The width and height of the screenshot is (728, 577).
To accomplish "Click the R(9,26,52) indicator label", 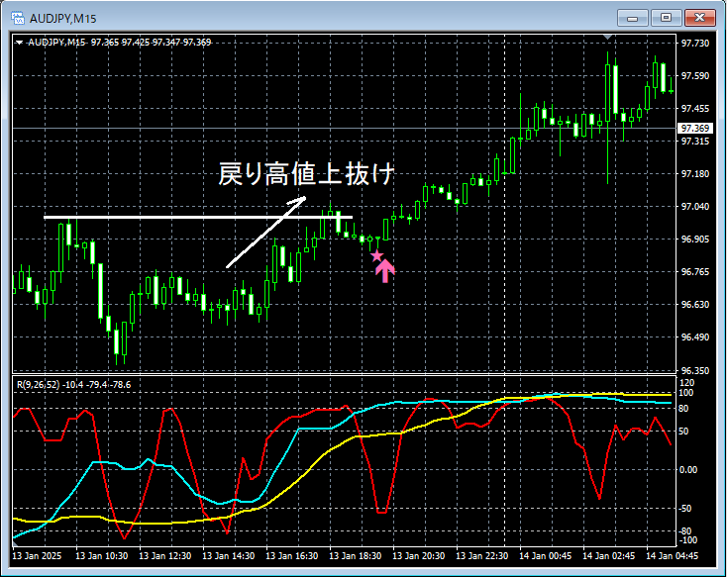I will coord(38,385).
